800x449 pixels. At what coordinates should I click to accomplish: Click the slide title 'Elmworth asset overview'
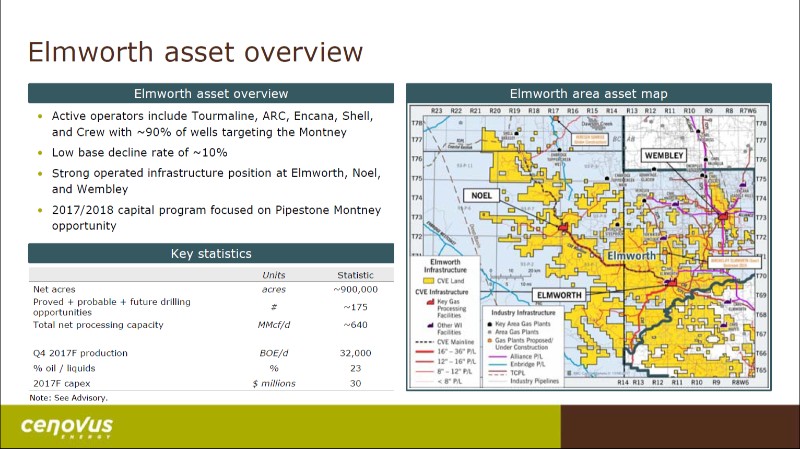(195, 52)
